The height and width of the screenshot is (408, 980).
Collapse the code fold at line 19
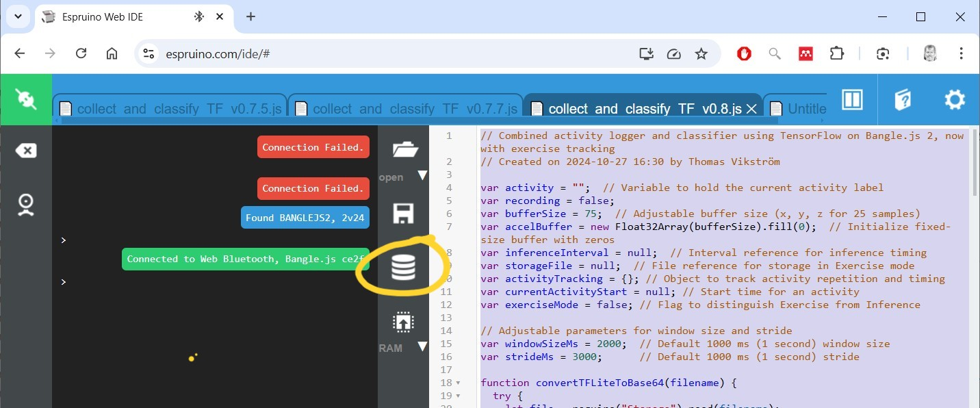(x=458, y=396)
